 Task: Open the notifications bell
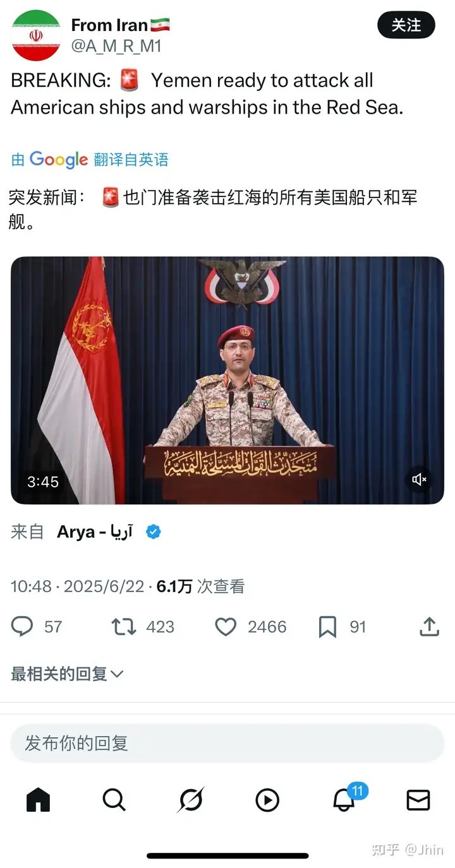click(344, 800)
